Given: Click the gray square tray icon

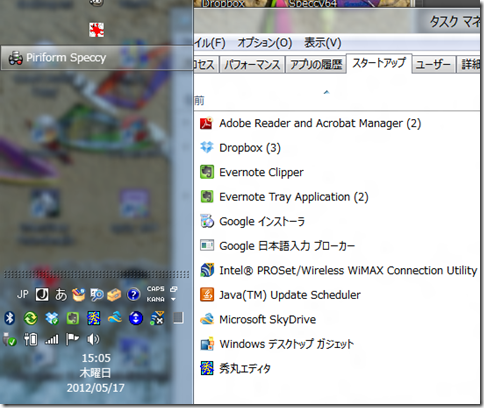Looking at the screenshot, I should coord(178,318).
